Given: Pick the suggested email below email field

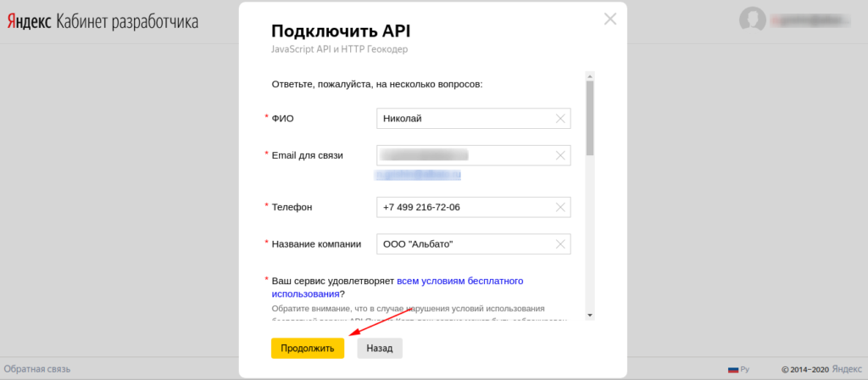Looking at the screenshot, I should [417, 175].
